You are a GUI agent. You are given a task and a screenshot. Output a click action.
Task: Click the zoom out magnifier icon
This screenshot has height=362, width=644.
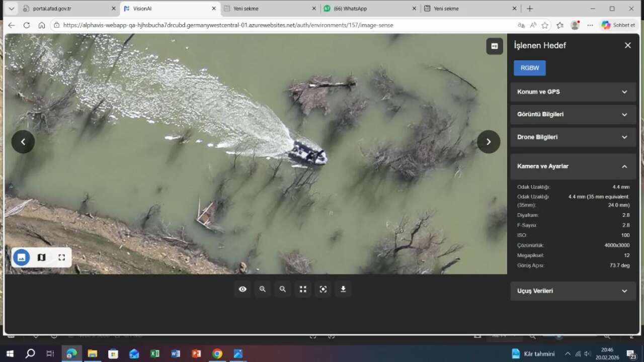283,289
